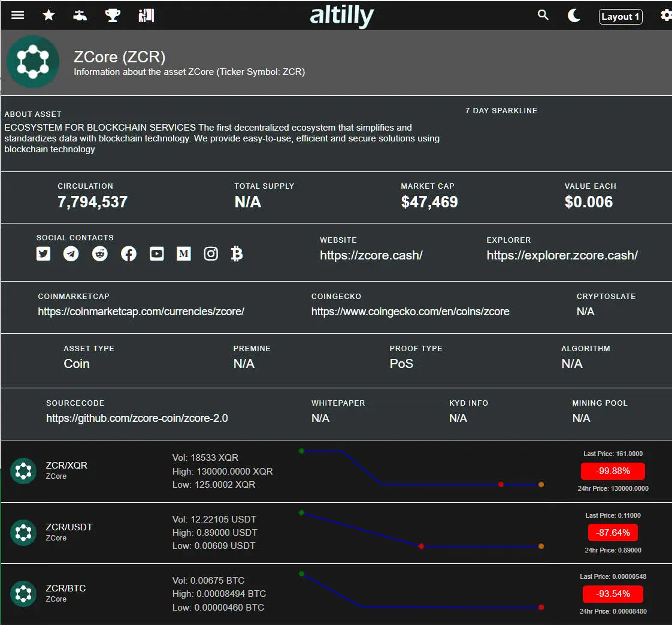Click the -93.54% change badge

(x=613, y=594)
